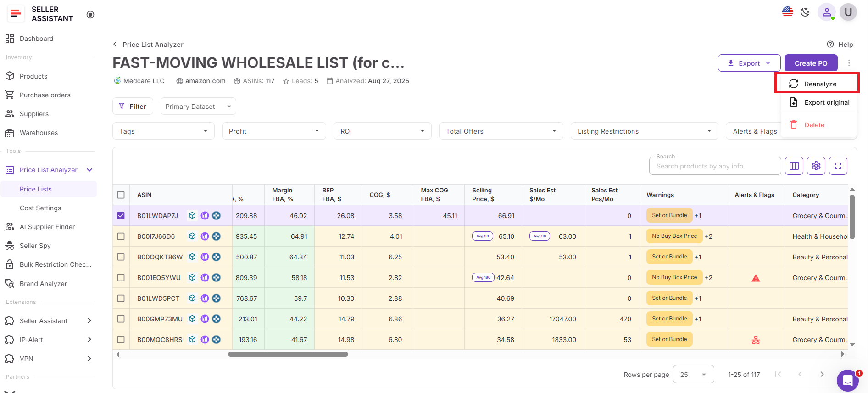Click purple chart icon for B00I7J66D6

[205, 236]
